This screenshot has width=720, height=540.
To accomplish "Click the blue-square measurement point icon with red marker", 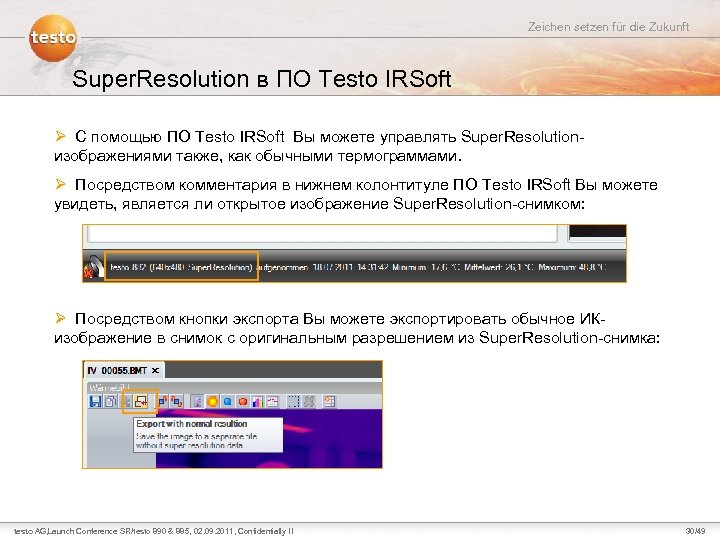I will click(x=163, y=402).
